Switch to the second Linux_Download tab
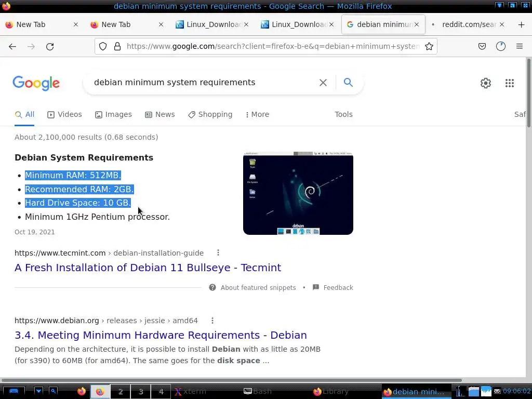The image size is (532, 399). 298,24
